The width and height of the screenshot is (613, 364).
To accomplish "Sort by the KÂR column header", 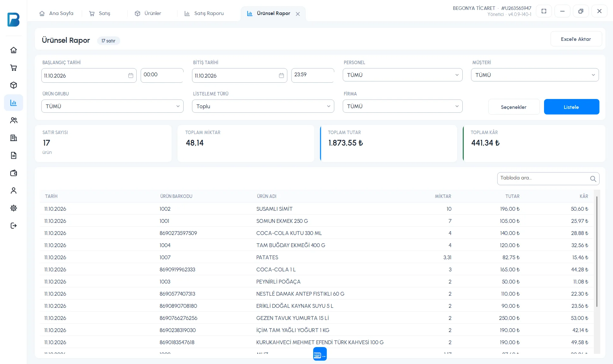I will pyautogui.click(x=584, y=196).
